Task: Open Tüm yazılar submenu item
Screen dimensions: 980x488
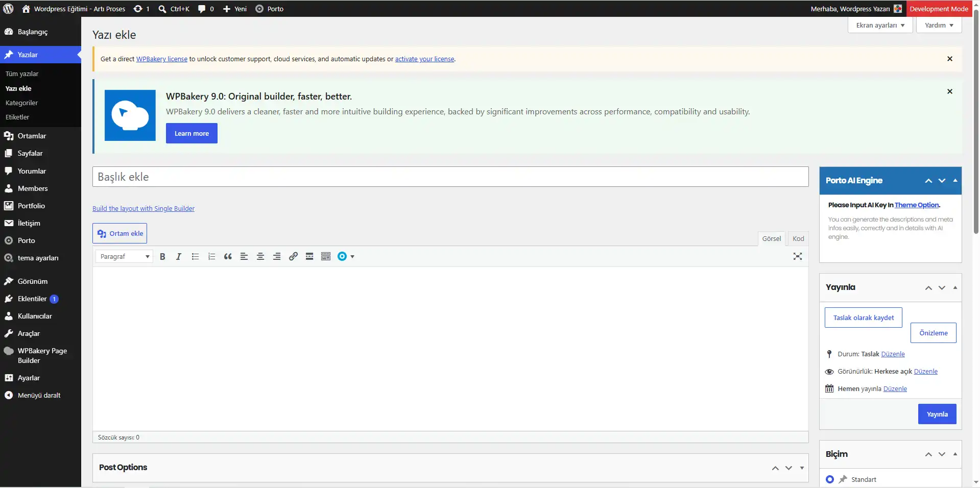Action: pos(22,74)
